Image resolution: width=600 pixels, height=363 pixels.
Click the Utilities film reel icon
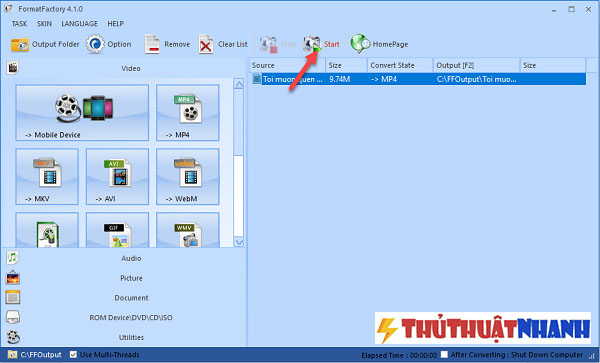tap(13, 337)
